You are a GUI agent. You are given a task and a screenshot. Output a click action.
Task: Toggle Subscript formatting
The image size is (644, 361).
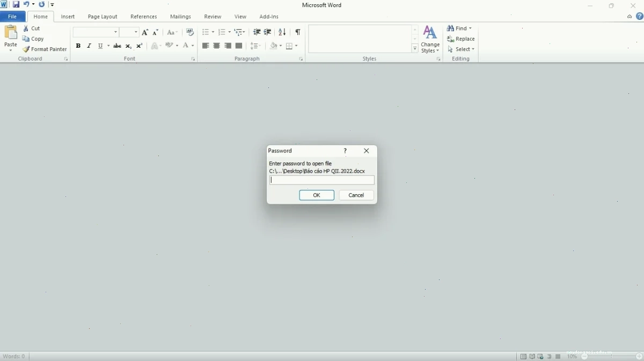click(128, 46)
